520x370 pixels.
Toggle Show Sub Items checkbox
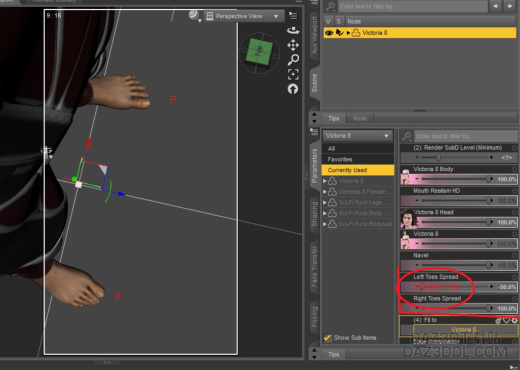pos(327,338)
